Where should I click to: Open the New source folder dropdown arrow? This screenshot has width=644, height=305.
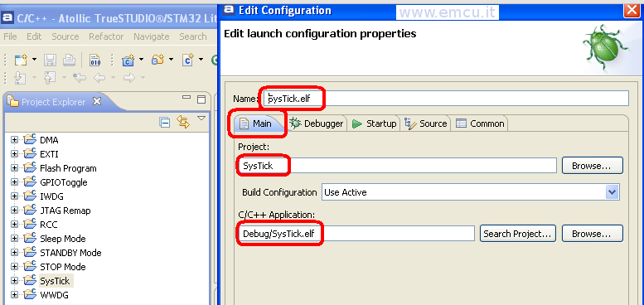[171, 60]
